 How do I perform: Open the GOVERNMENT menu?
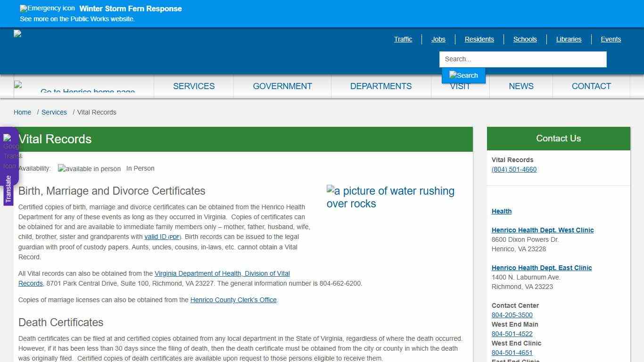point(282,86)
